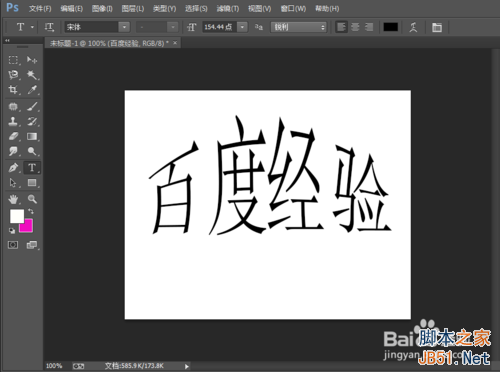Right align the text
The image size is (500, 372).
point(369,27)
